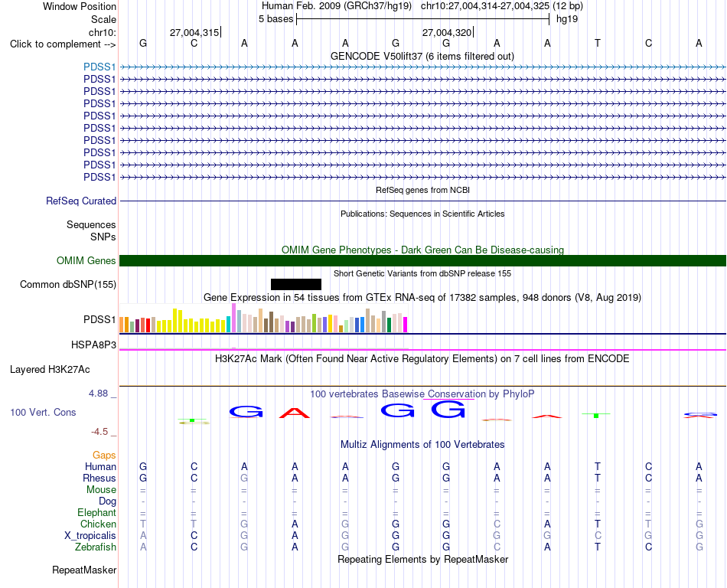Click the grayed G in the Rhesus row
The width and height of the screenshot is (727, 588).
click(244, 478)
